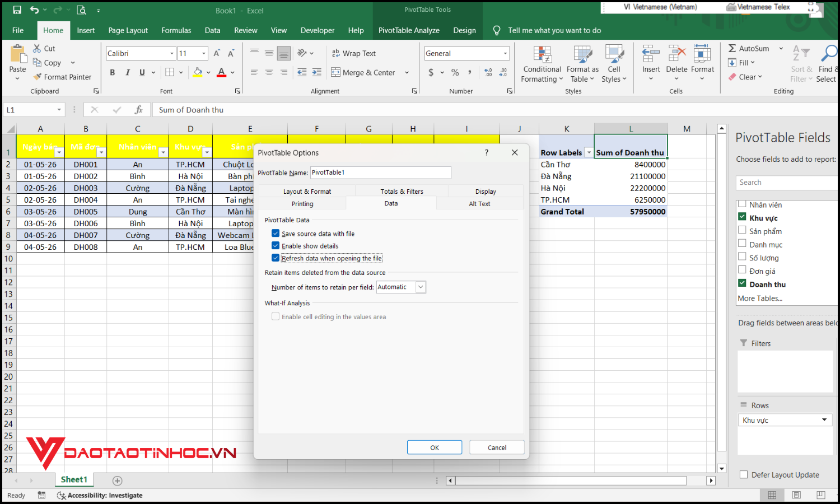Image resolution: width=840 pixels, height=504 pixels.
Task: Click the Decrease Font Size icon
Action: (x=231, y=53)
